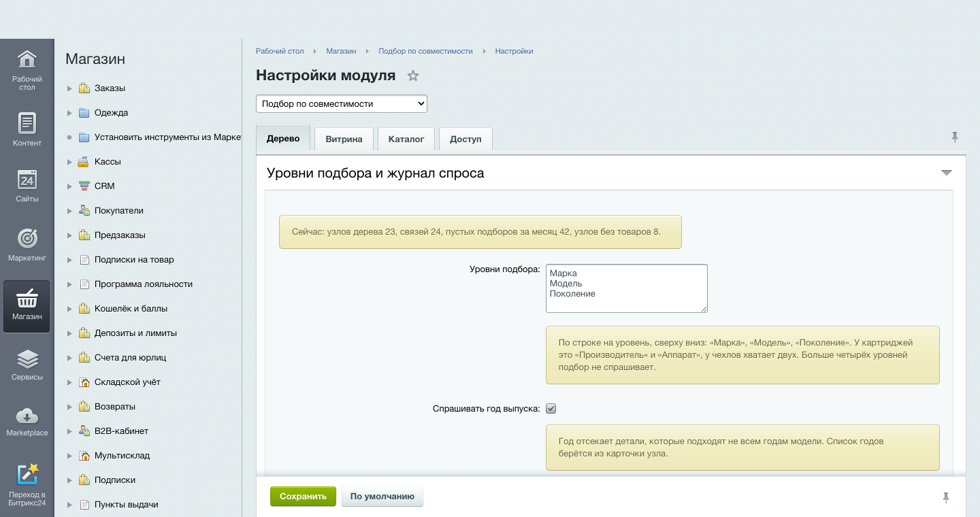This screenshot has height=517, width=980.
Task: Open the Сайты sidebar section
Action: [x=27, y=186]
